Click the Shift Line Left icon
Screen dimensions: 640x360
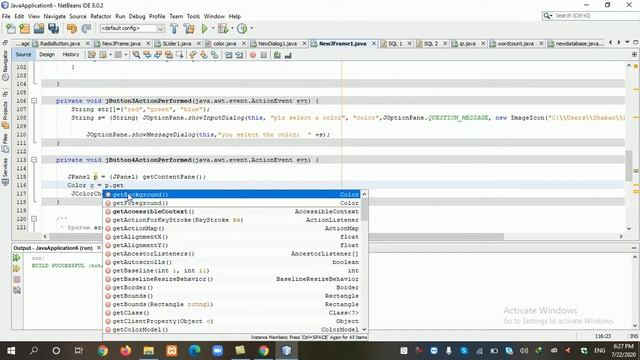(x=228, y=55)
